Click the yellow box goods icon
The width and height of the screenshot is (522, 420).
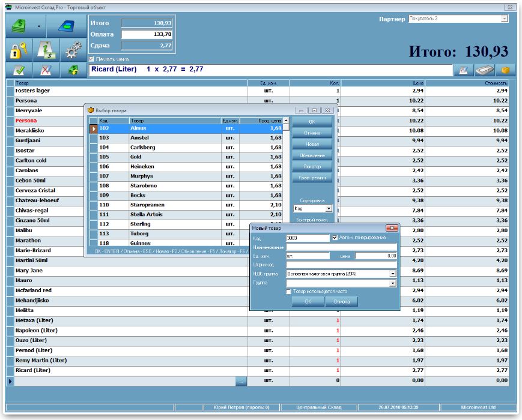click(505, 70)
